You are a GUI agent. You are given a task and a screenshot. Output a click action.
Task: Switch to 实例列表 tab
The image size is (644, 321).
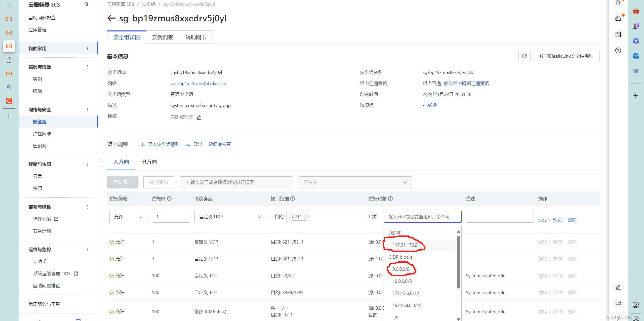[163, 37]
